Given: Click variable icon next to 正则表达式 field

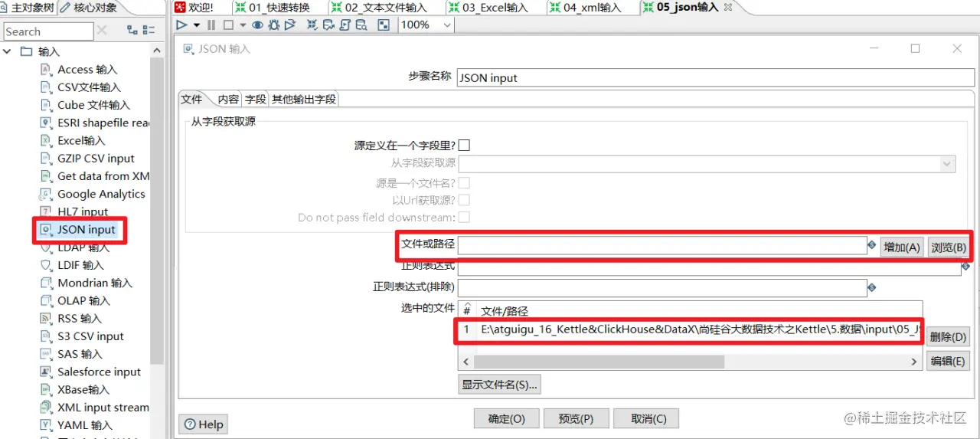Looking at the screenshot, I should pyautogui.click(x=965, y=266).
